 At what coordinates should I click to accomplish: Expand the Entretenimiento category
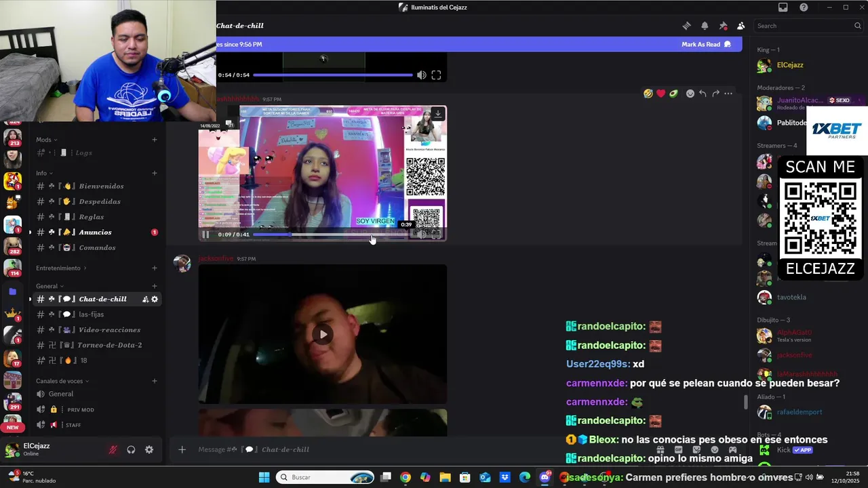pyautogui.click(x=61, y=268)
